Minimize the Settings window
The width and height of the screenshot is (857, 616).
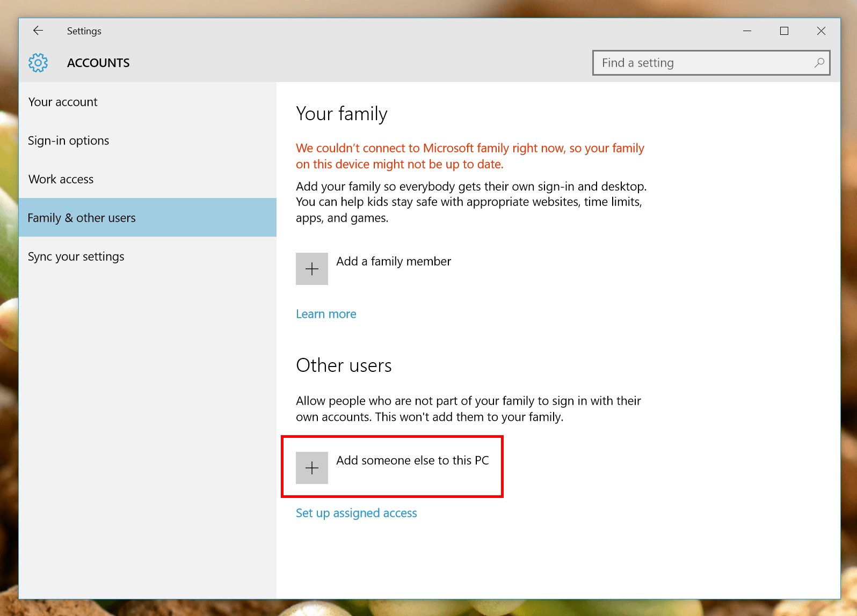pos(747,31)
